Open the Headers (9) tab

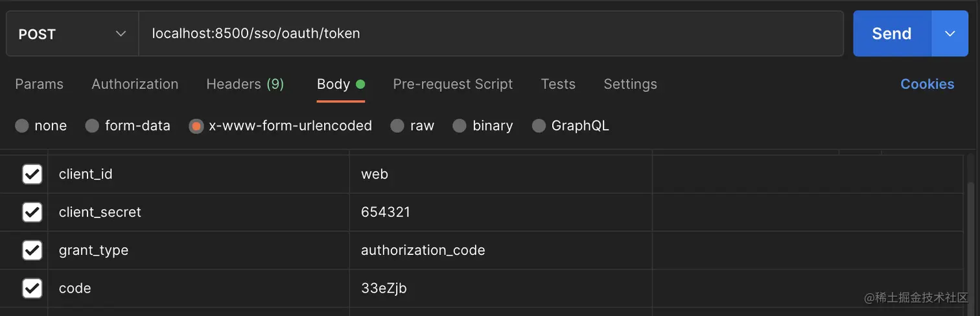[x=245, y=84]
